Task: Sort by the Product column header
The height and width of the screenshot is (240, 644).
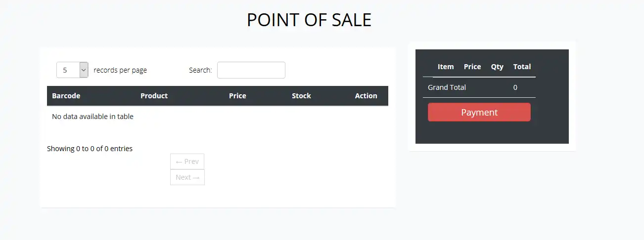Action: [154, 96]
